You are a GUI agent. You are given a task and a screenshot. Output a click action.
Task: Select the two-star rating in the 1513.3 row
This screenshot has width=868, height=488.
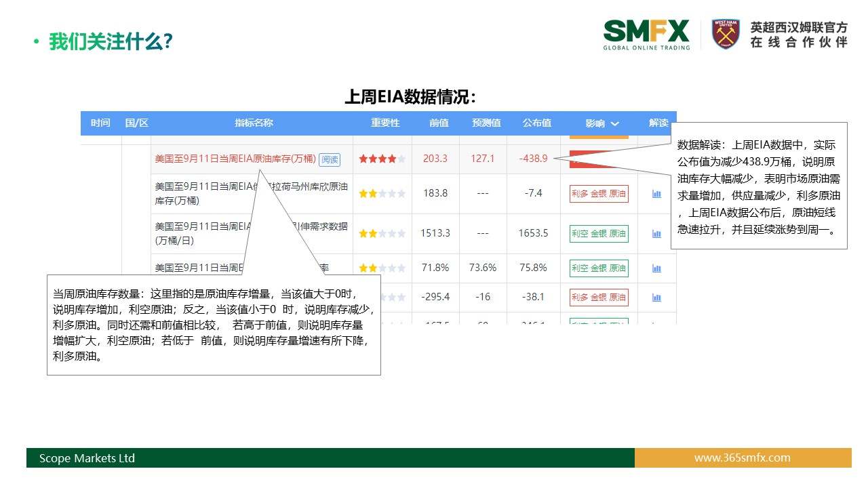coord(382,234)
